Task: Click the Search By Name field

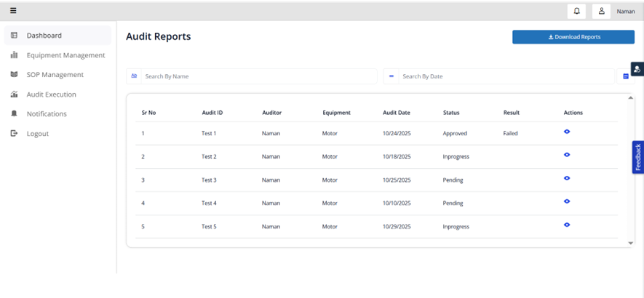Action: 258,76
